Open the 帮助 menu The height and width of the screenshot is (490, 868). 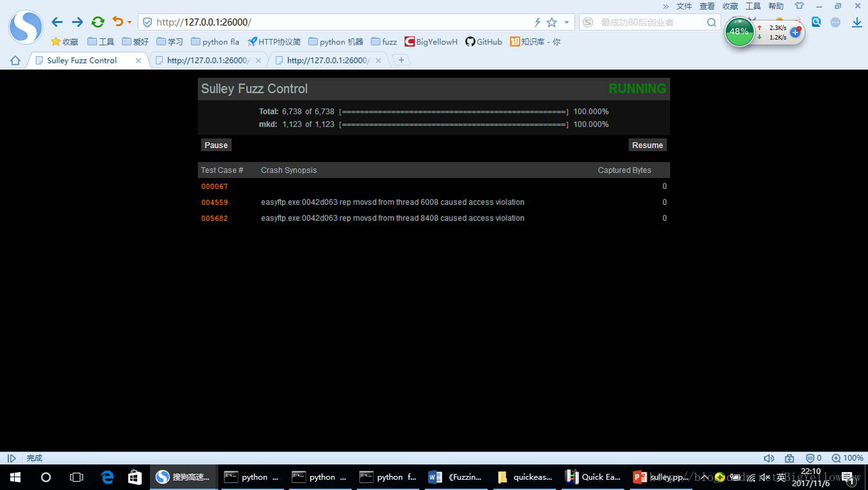(776, 6)
